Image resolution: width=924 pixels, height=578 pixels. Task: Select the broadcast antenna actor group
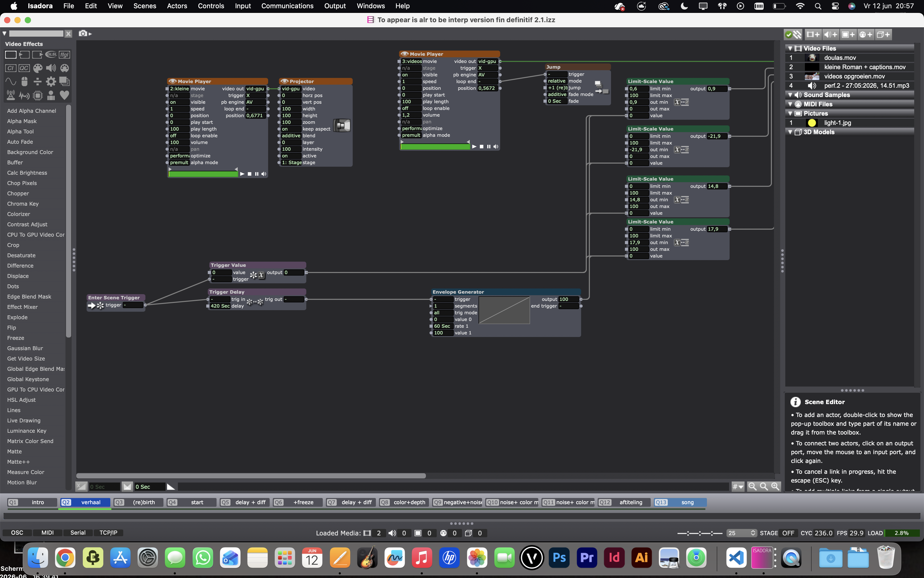(x=11, y=95)
